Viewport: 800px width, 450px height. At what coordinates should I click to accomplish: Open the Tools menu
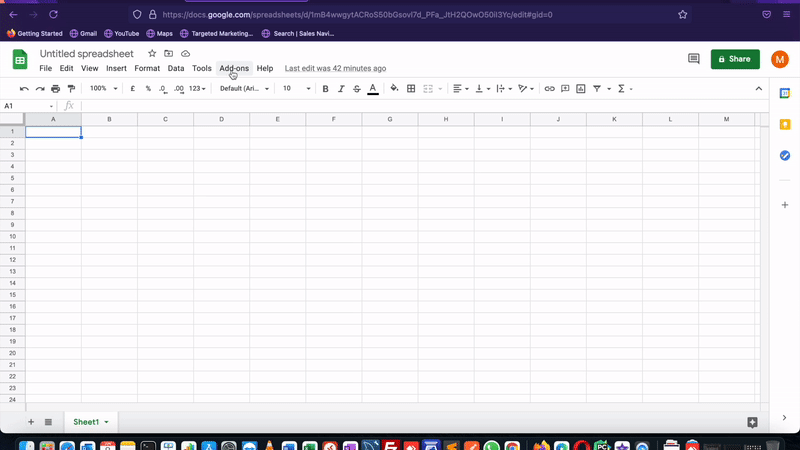(202, 68)
